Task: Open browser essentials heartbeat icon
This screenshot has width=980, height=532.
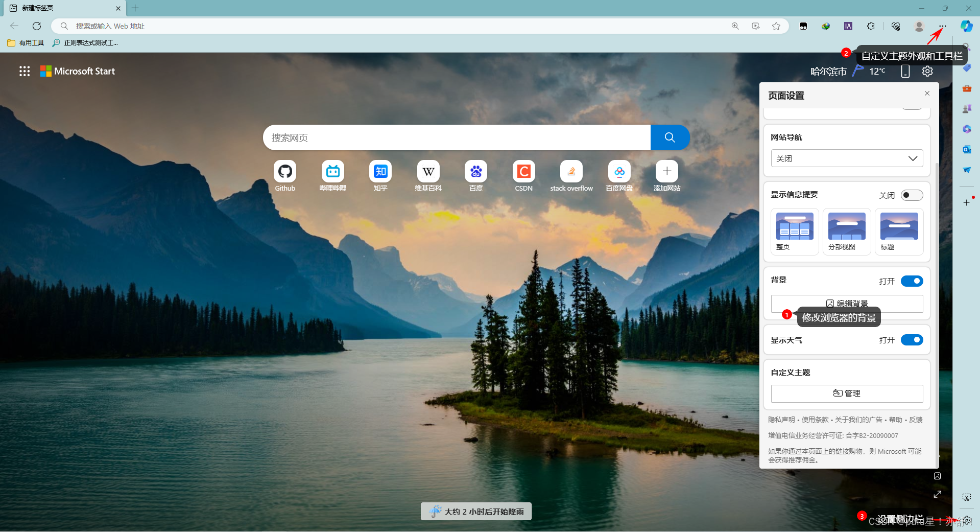Action: pyautogui.click(x=896, y=26)
